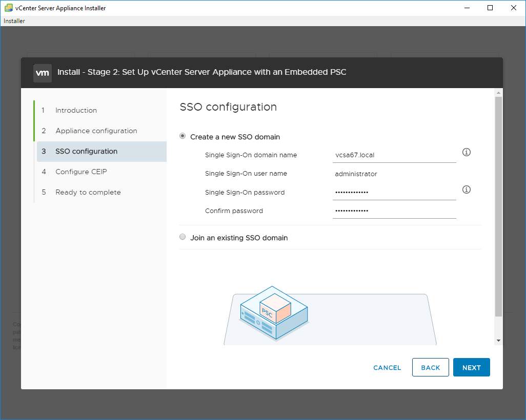The height and width of the screenshot is (420, 526).
Task: Select Create a new SSO domain radio button
Action: [x=183, y=136]
